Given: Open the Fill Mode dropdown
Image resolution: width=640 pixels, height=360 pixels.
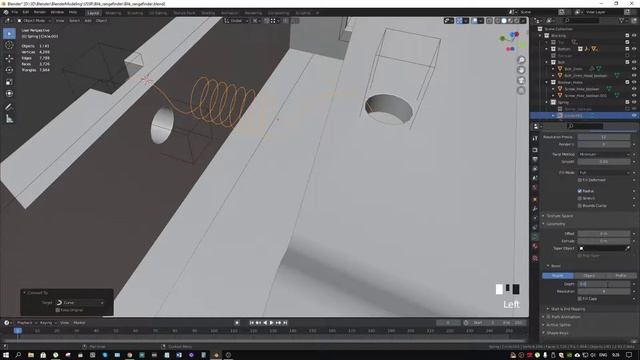Looking at the screenshot, I should pos(604,173).
